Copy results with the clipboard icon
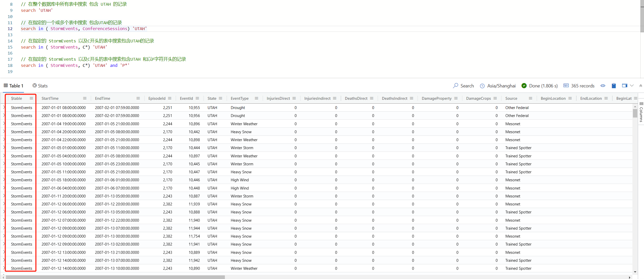 (614, 86)
